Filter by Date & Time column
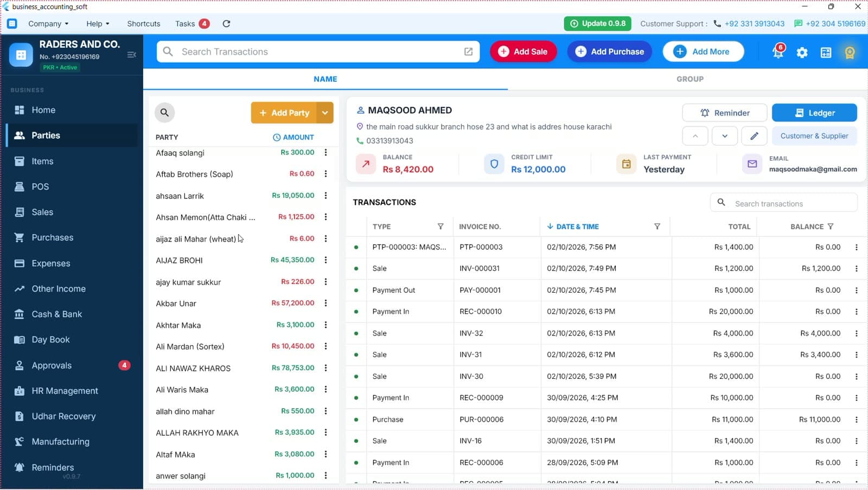The height and width of the screenshot is (490, 868). [657, 227]
